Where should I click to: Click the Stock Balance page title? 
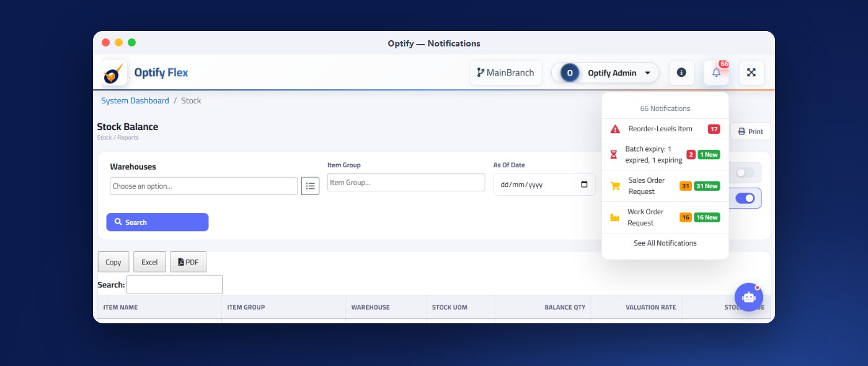(x=128, y=127)
